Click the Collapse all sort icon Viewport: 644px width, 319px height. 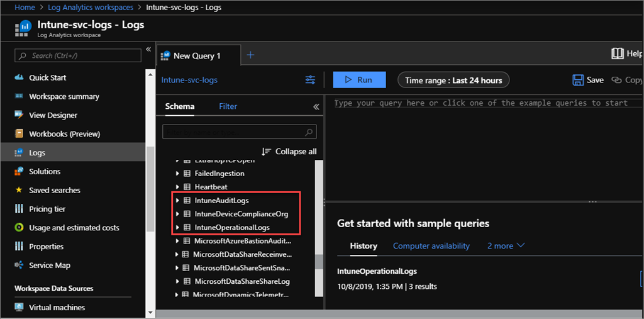267,151
